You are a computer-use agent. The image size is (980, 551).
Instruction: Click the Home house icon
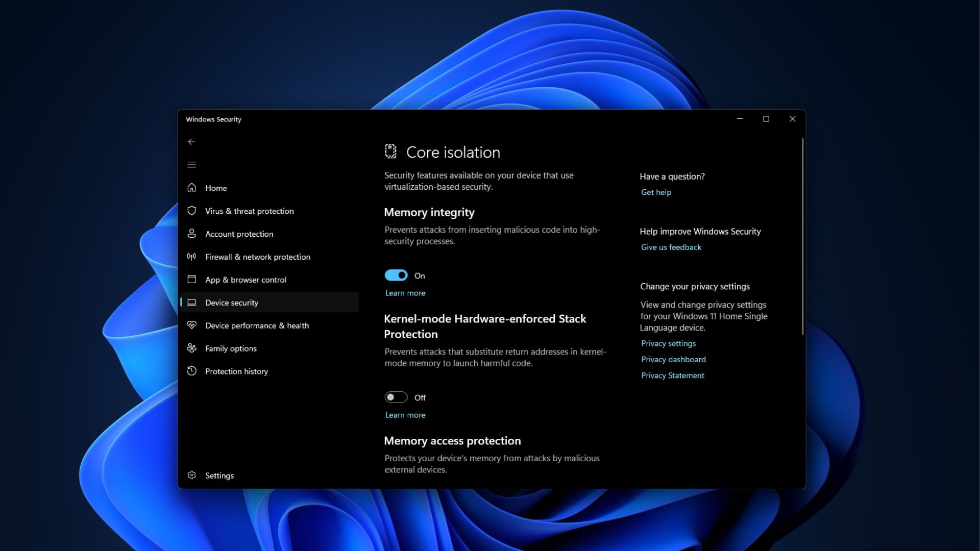(x=191, y=188)
